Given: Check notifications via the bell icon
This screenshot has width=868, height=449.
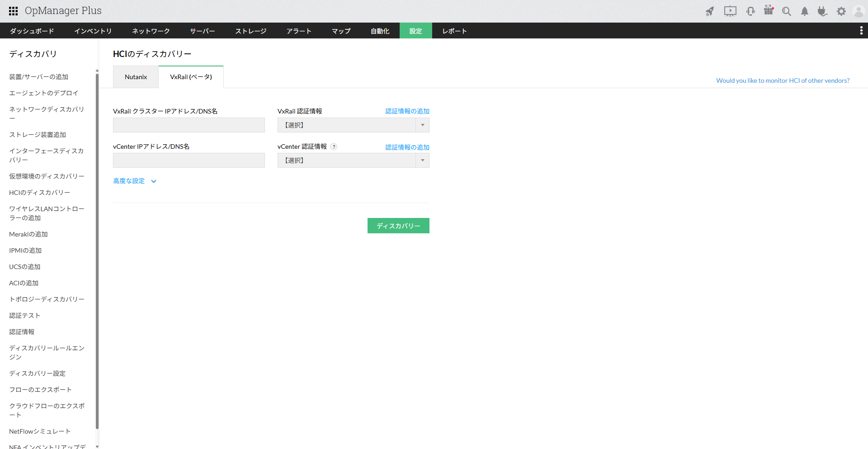Looking at the screenshot, I should click(x=804, y=11).
